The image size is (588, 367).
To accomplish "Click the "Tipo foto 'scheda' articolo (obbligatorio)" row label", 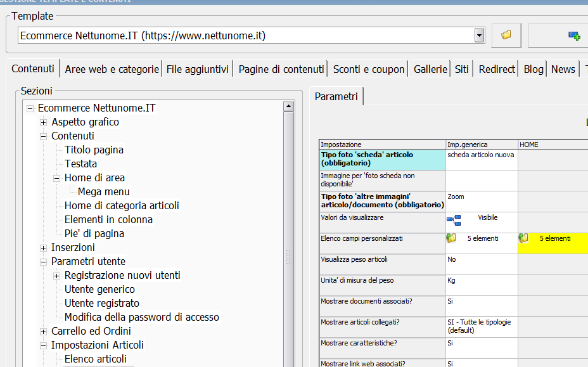I will (382, 160).
